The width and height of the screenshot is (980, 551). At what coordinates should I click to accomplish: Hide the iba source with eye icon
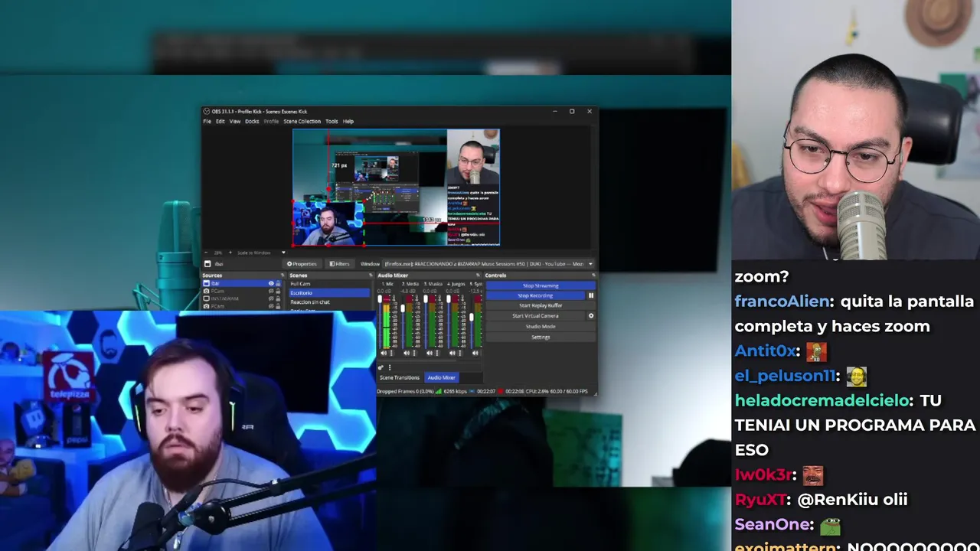(x=271, y=283)
